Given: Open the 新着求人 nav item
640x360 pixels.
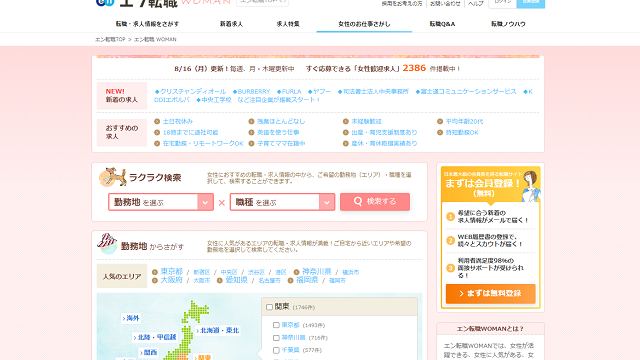Looking at the screenshot, I should (231, 24).
